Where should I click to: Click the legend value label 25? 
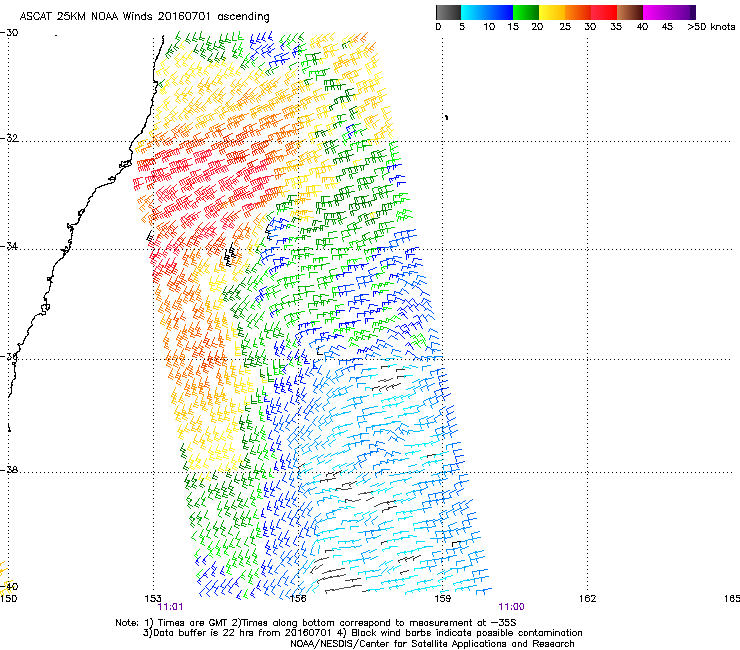pos(565,27)
